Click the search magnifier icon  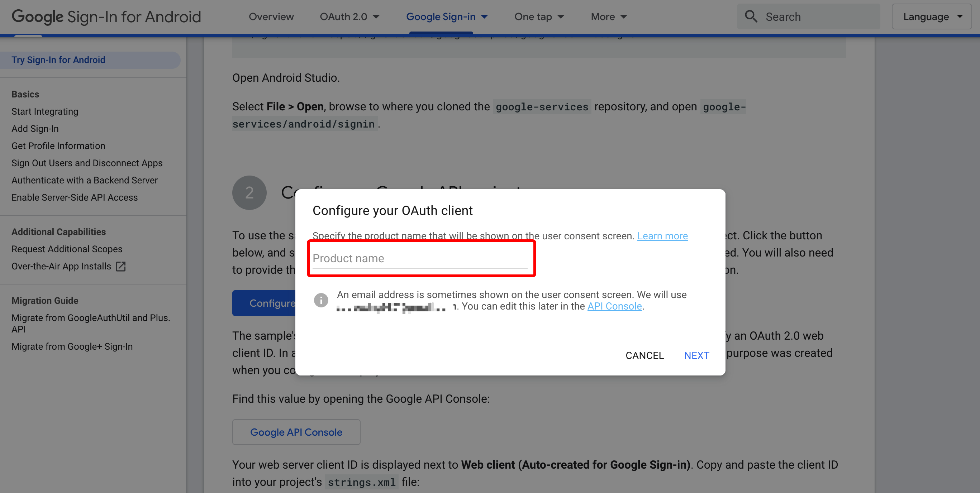click(x=751, y=16)
